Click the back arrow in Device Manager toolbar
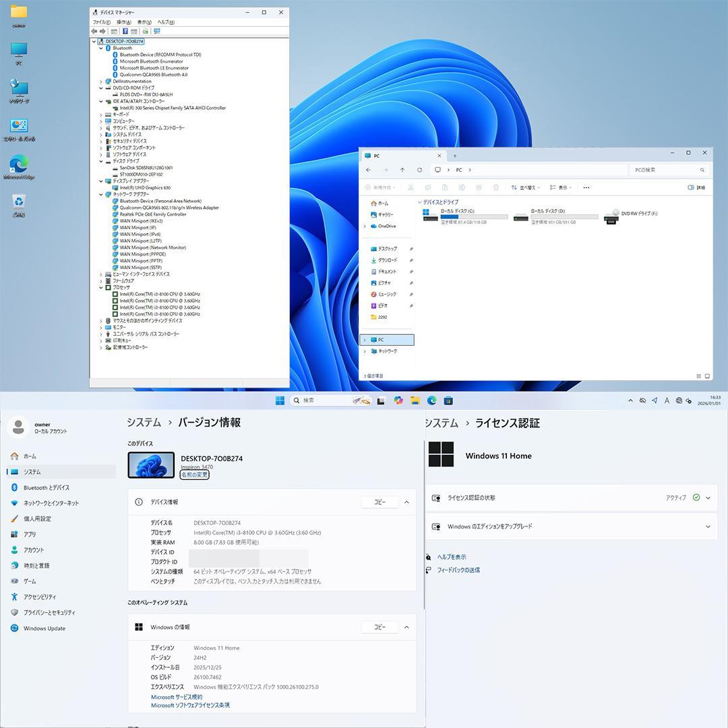 point(94,31)
